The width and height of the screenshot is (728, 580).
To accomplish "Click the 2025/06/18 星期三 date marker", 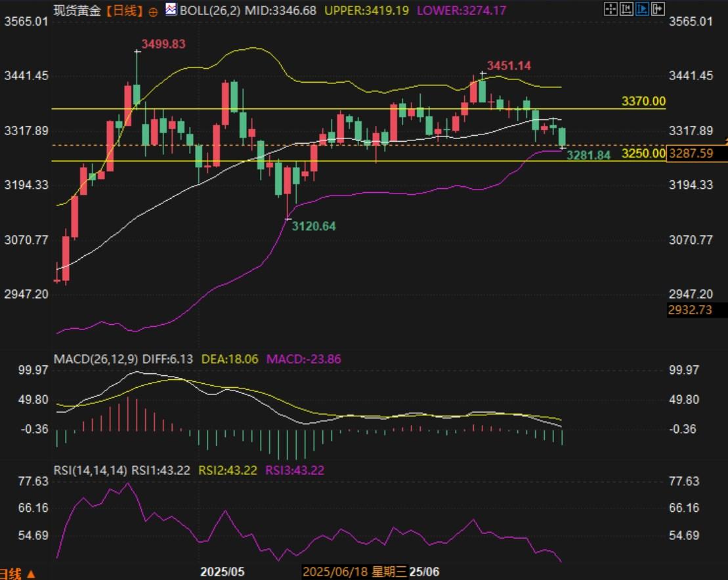I will tap(354, 571).
